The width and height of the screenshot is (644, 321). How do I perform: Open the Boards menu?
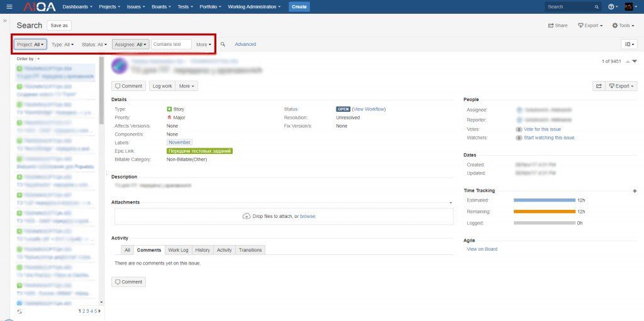pyautogui.click(x=162, y=6)
